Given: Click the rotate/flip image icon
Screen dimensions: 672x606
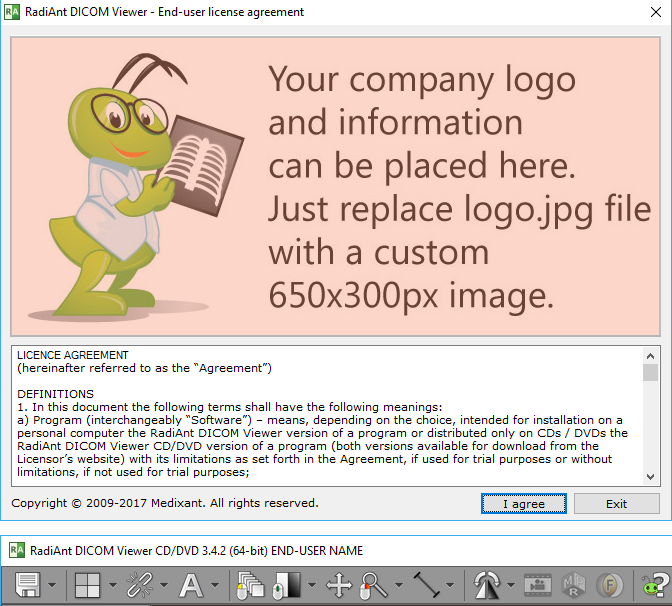Looking at the screenshot, I should pos(486,585).
